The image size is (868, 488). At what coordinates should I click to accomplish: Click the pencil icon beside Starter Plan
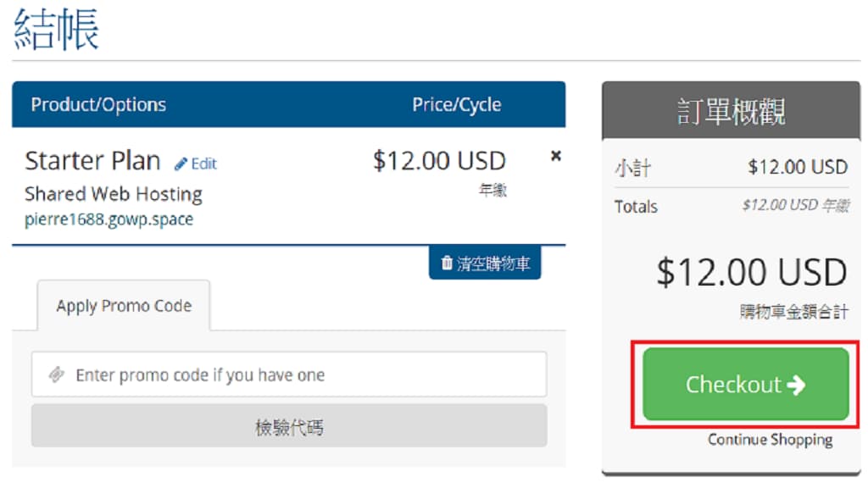click(x=181, y=164)
